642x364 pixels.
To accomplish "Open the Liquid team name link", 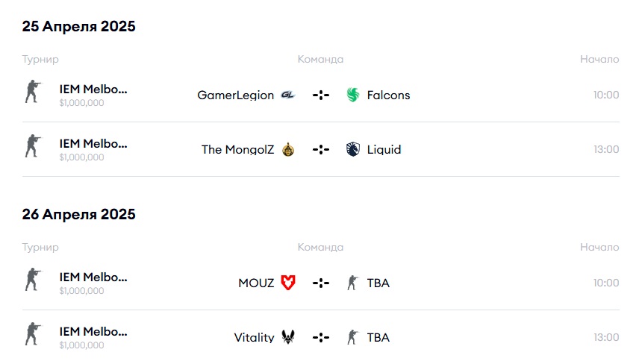I will [384, 150].
